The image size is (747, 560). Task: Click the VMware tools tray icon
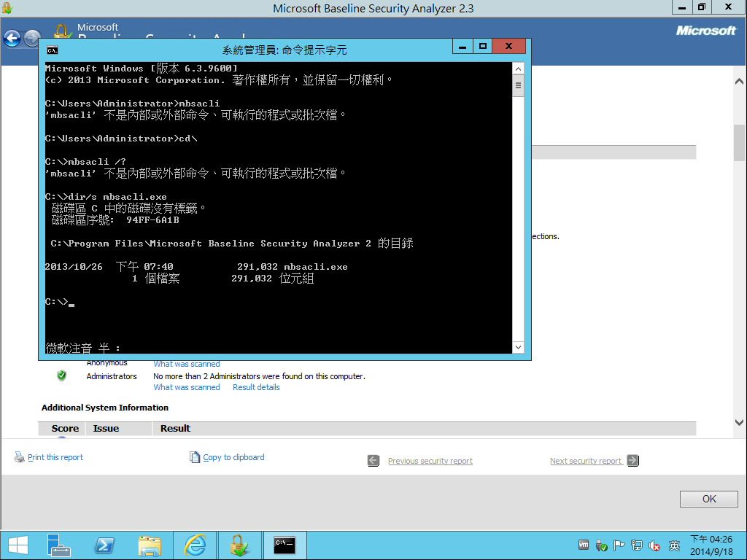584,545
